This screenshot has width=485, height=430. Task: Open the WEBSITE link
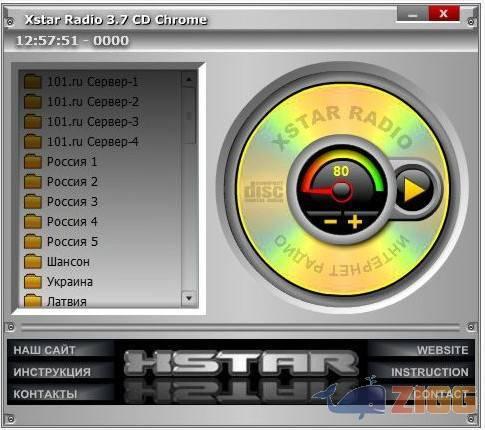coord(443,350)
